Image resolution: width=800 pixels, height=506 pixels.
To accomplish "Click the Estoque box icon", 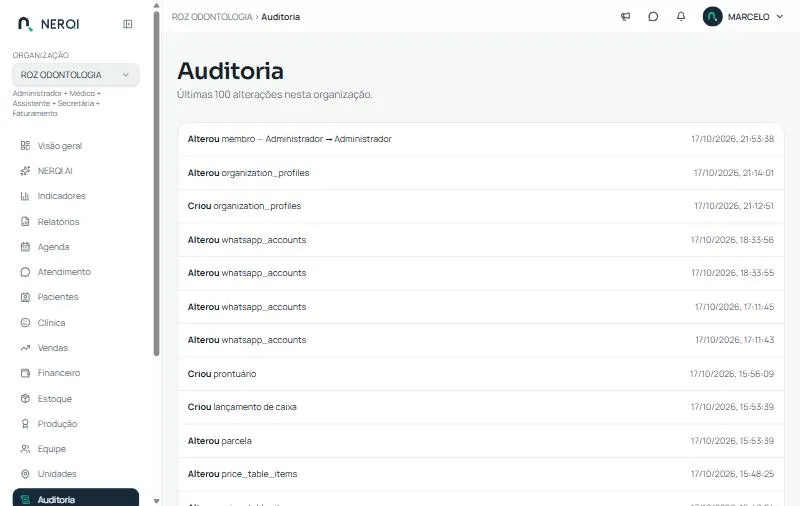I will point(25,398).
